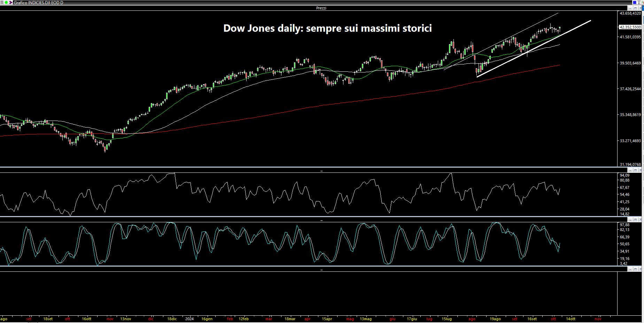Click the 17giu date label on time axis
The width and height of the screenshot is (644, 323).
coord(412,319)
